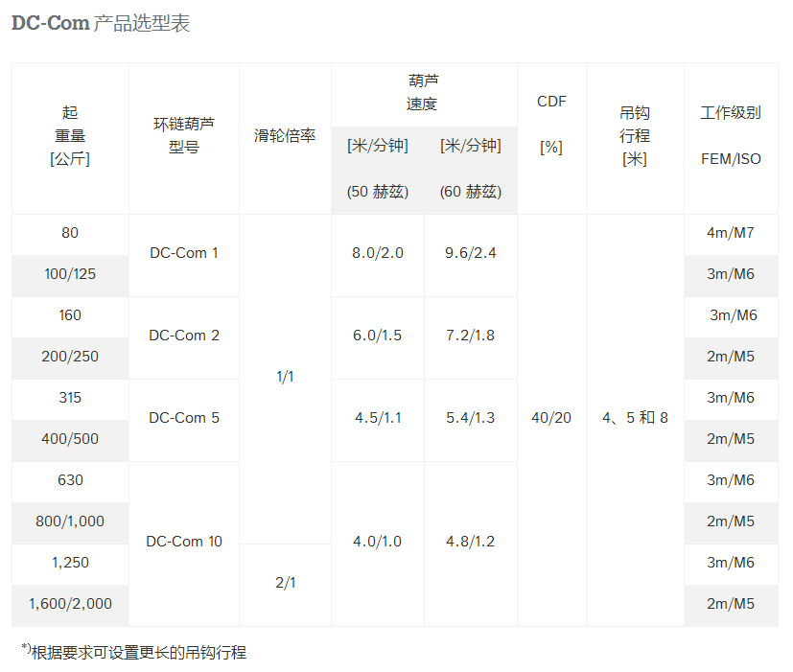Select '3m/M6' in the 1,250 row

point(731,563)
